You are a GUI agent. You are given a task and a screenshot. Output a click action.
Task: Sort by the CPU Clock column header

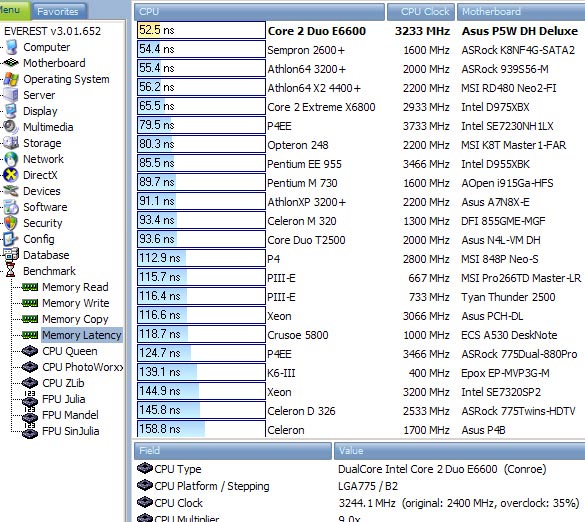(x=421, y=12)
